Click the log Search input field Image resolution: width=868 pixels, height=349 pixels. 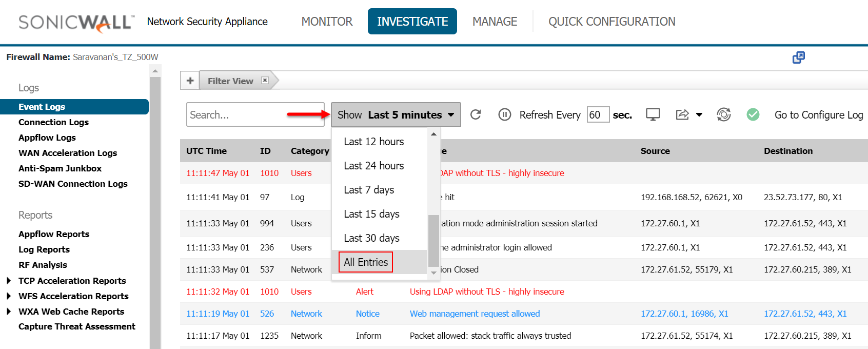point(255,114)
